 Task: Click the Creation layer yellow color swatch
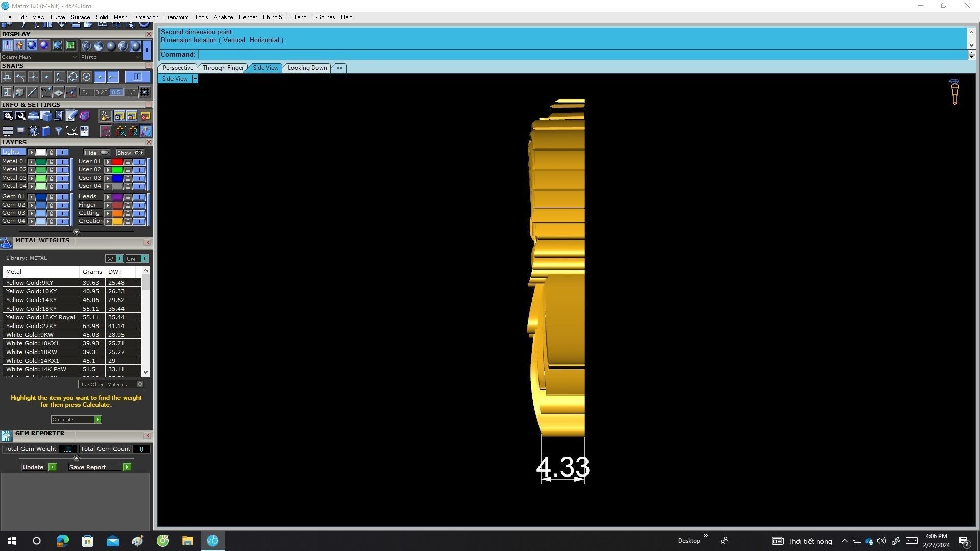pos(117,221)
